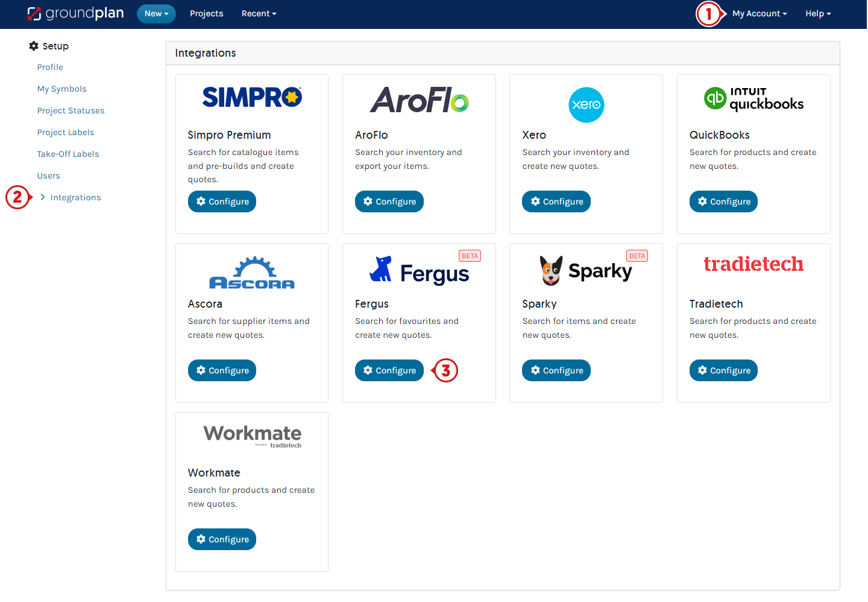Open My Account menu
Viewport: 868px width, 602px height.
pos(759,14)
